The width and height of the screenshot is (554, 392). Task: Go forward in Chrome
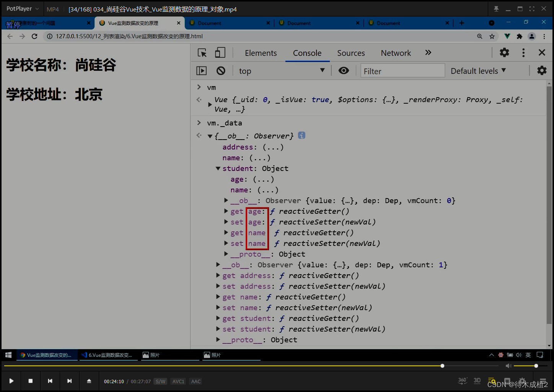click(22, 36)
